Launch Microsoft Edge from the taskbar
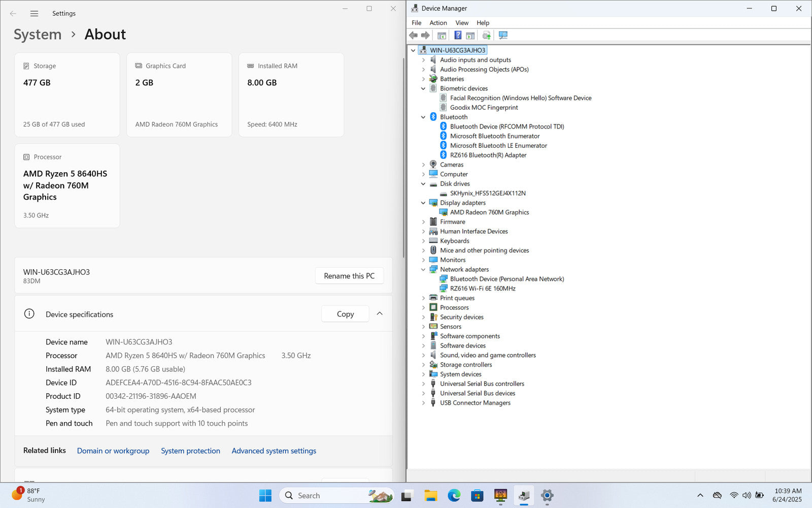This screenshot has width=812, height=508. (454, 495)
